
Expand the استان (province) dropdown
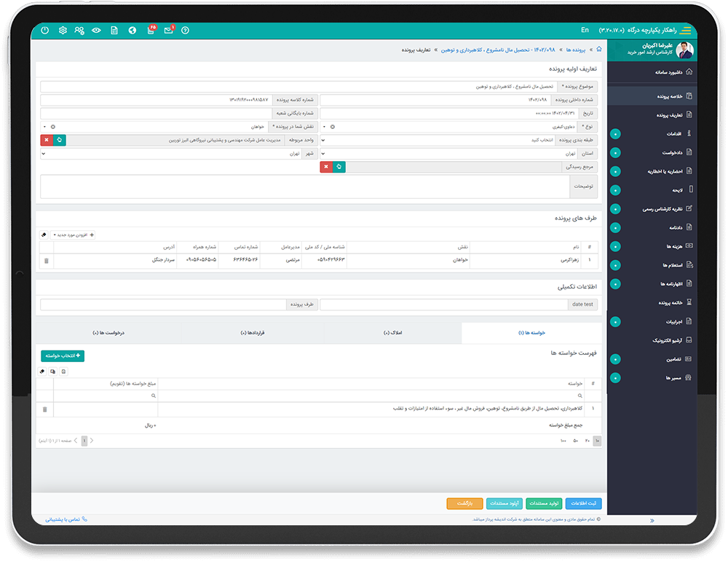tap(459, 154)
